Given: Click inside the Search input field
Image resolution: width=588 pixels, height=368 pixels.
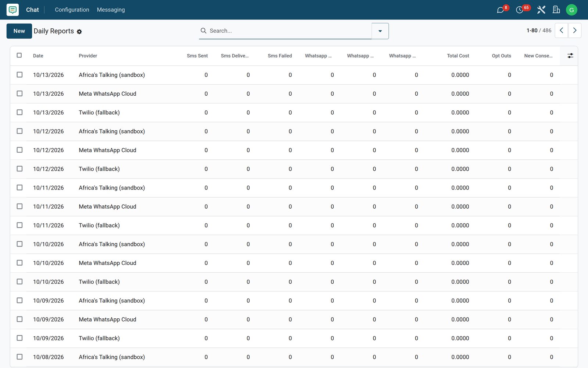Looking at the screenshot, I should click(x=290, y=31).
